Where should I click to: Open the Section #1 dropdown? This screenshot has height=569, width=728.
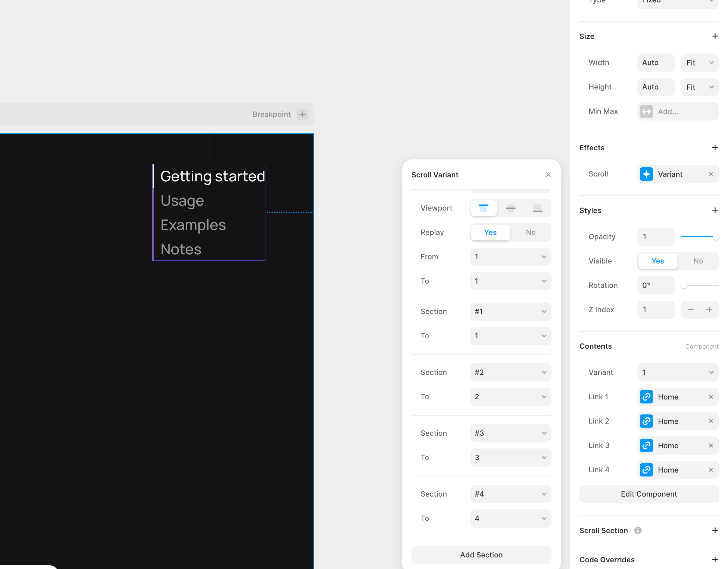(x=510, y=311)
